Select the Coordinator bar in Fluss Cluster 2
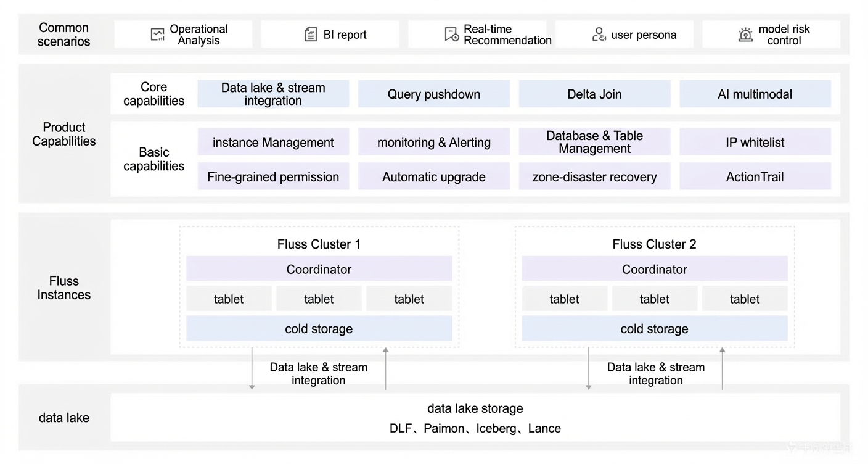Image resolution: width=868 pixels, height=464 pixels. point(655,269)
